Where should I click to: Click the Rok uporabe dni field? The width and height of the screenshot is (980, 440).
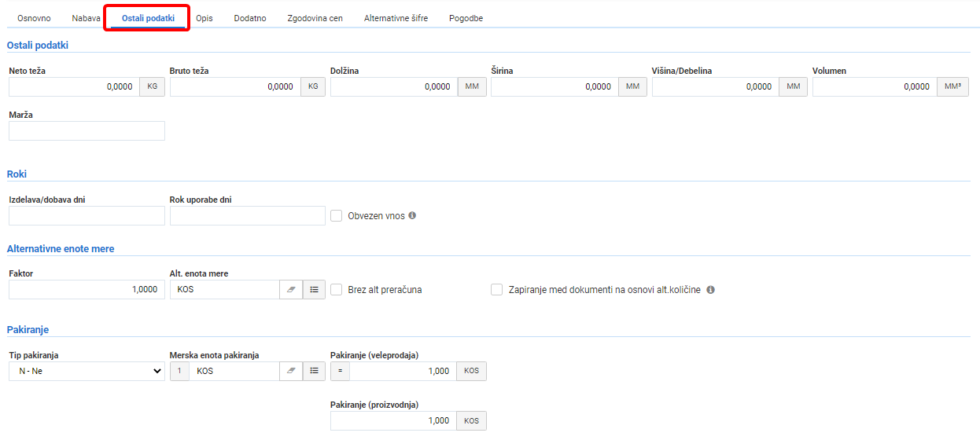[248, 215]
